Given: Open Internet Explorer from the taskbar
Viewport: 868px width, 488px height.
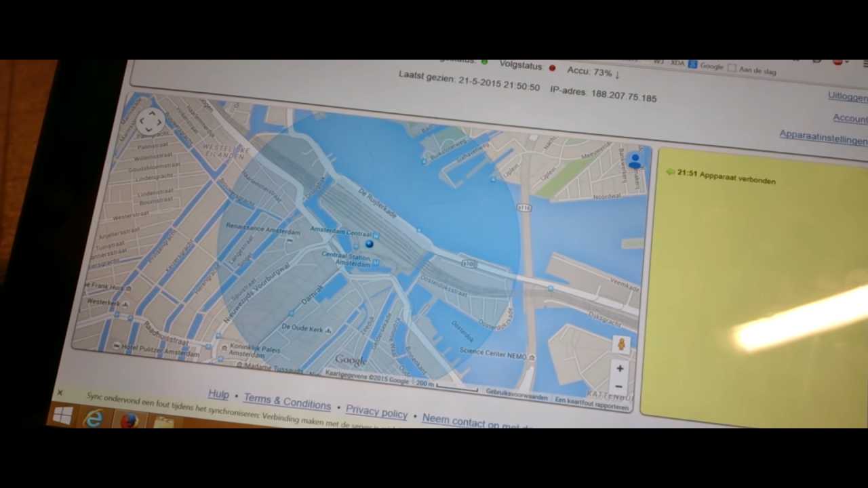Looking at the screenshot, I should tap(94, 420).
